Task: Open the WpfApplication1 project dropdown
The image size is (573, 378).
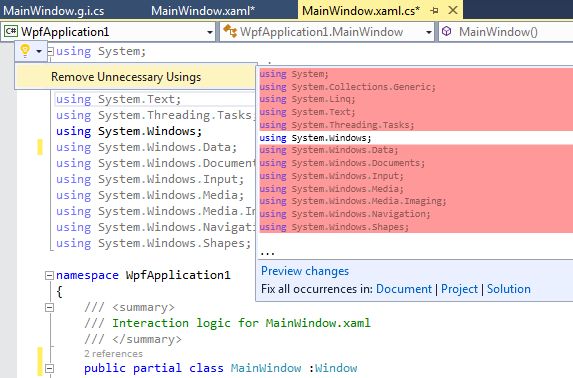Action: click(x=209, y=32)
